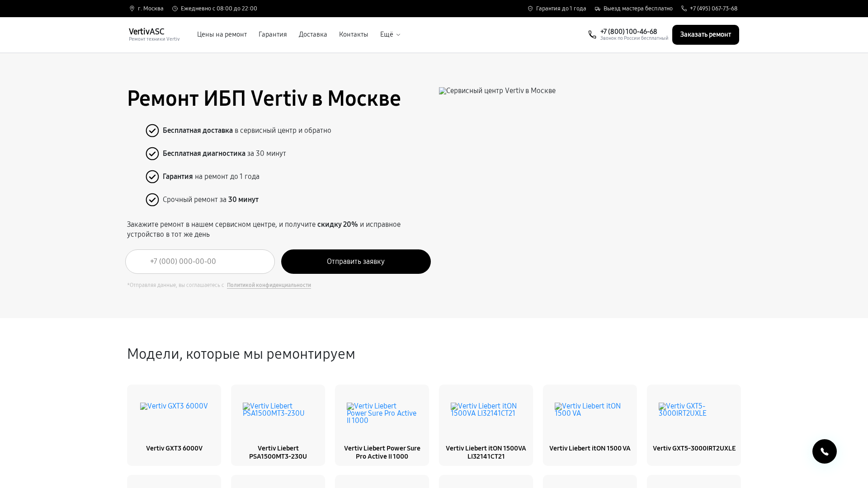The height and width of the screenshot is (488, 868).
Task: Open Политикой конфиденциальности link
Action: coord(269,285)
